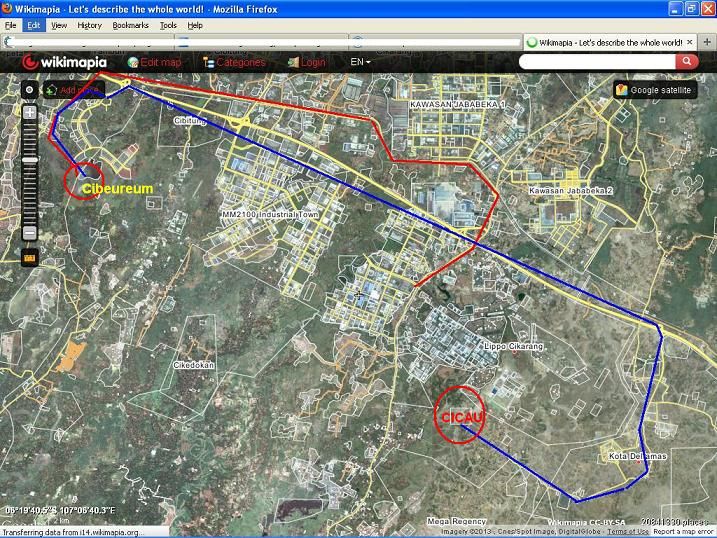Click the zoom in plus button
Screen dimensions: 717x538
30,112
